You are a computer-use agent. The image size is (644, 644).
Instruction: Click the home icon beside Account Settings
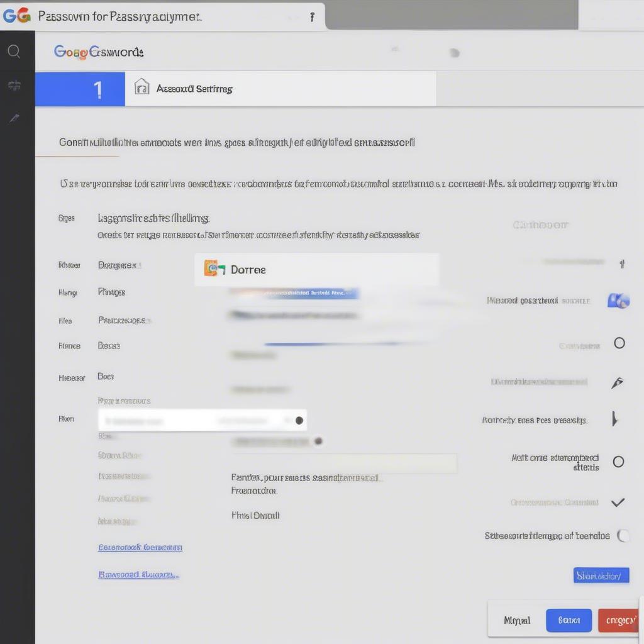pos(142,87)
